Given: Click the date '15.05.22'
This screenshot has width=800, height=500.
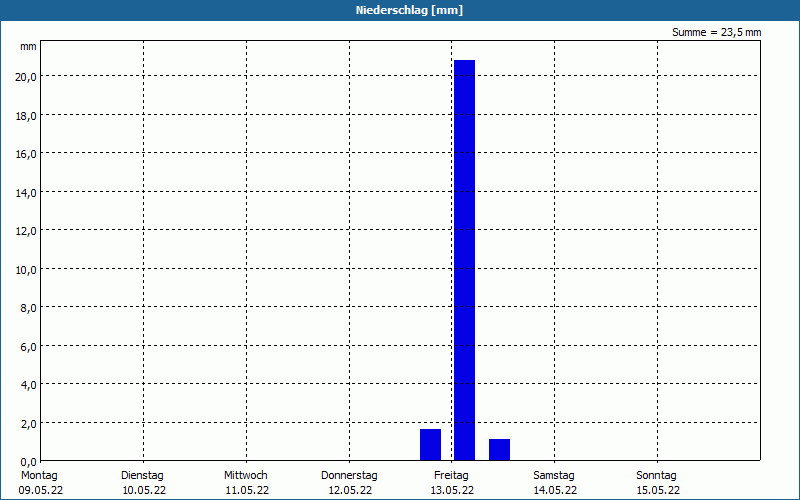Looking at the screenshot, I should [x=658, y=490].
